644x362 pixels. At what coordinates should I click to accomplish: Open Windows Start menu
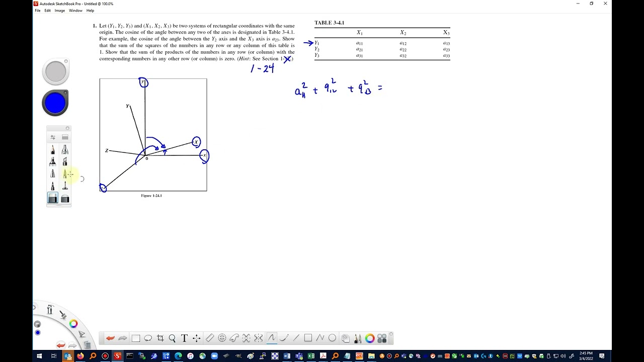(39, 356)
